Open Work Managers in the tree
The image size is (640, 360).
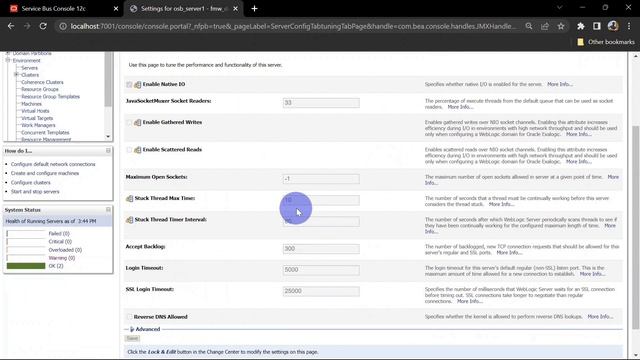pyautogui.click(x=38, y=125)
